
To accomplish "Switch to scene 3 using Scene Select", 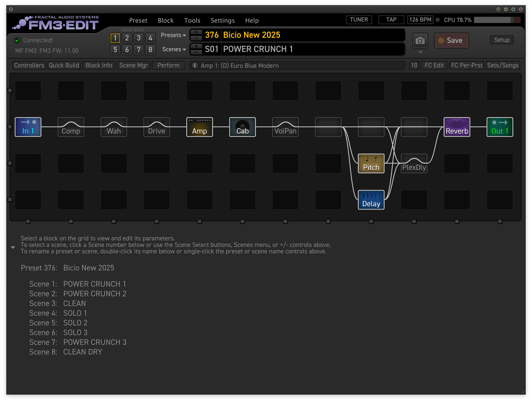I will tap(138, 38).
